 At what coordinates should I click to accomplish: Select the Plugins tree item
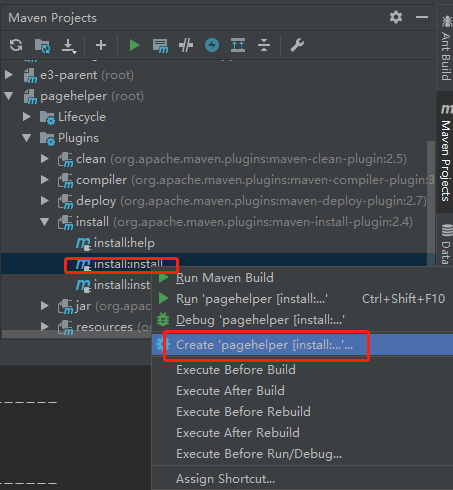pyautogui.click(x=69, y=138)
